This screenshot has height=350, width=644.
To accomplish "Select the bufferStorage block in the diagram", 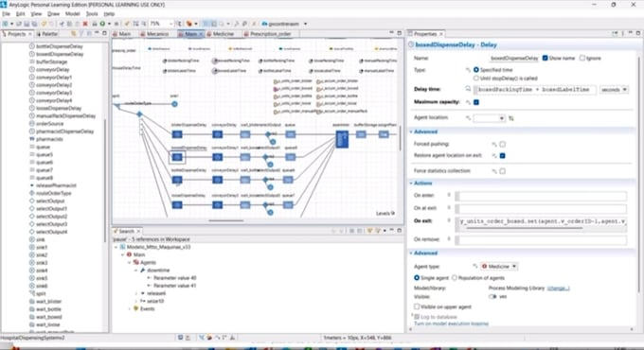I will click(x=361, y=134).
